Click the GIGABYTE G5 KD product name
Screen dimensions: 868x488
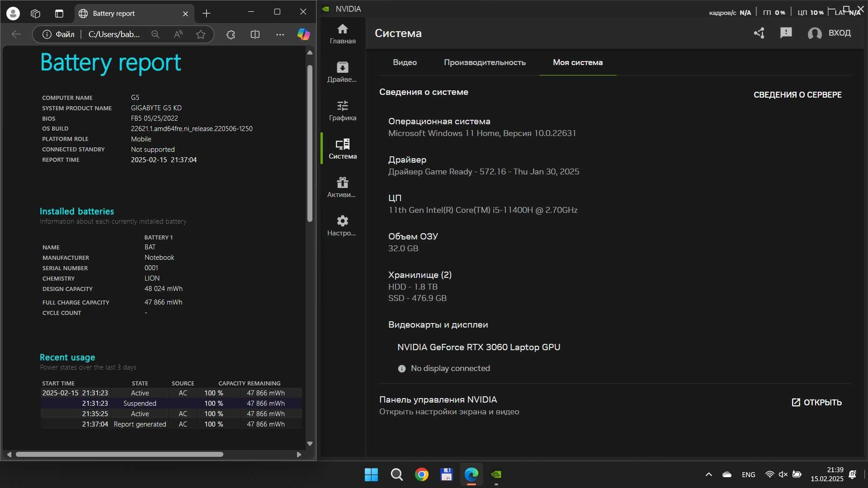(156, 108)
